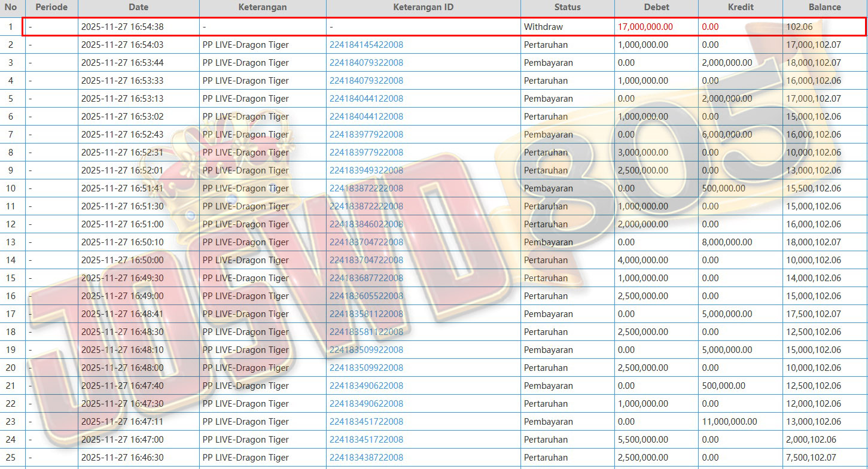Click the Debet column header
Viewport: 868px width, 469px height.
tap(656, 8)
